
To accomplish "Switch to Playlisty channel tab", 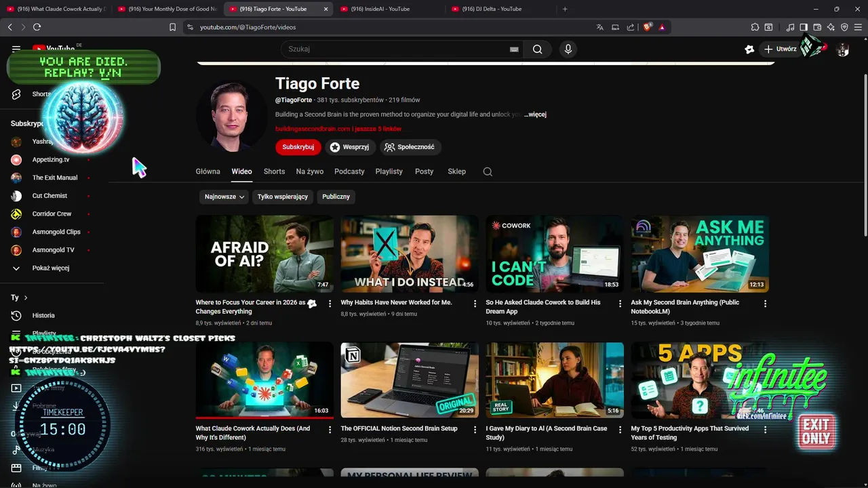I will click(389, 171).
